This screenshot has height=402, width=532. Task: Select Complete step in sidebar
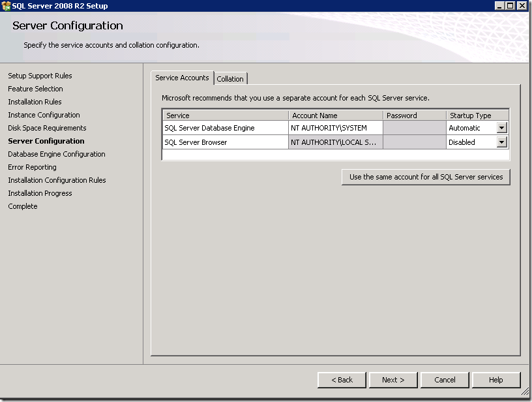23,206
